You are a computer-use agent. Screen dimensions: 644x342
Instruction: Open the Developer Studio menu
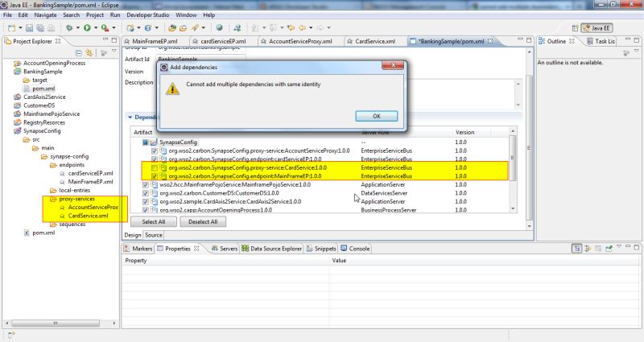point(148,14)
